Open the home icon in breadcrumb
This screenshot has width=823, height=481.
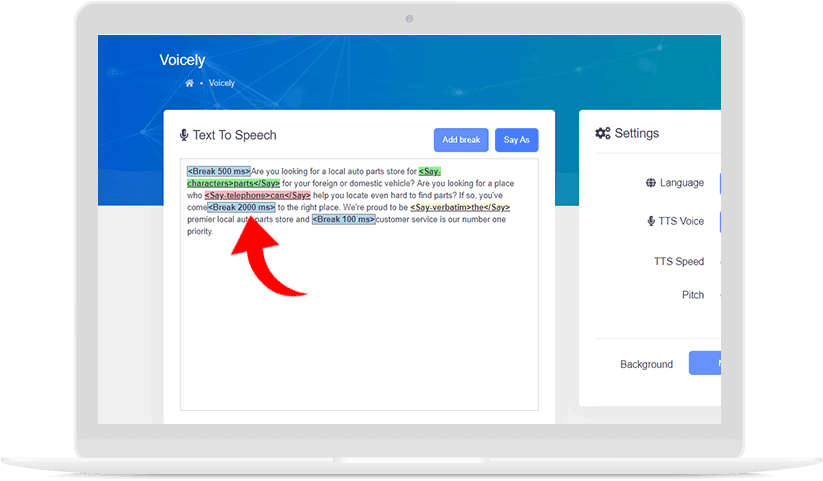189,83
